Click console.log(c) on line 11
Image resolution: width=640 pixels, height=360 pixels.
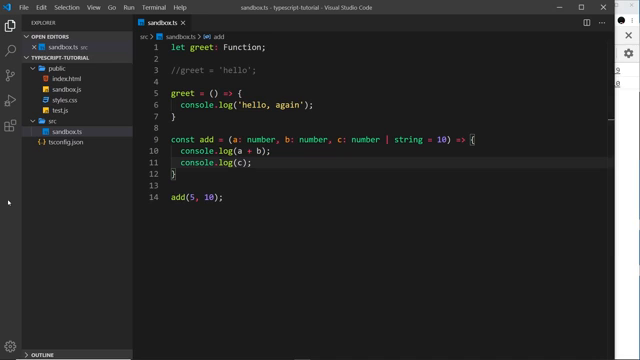tap(216, 162)
